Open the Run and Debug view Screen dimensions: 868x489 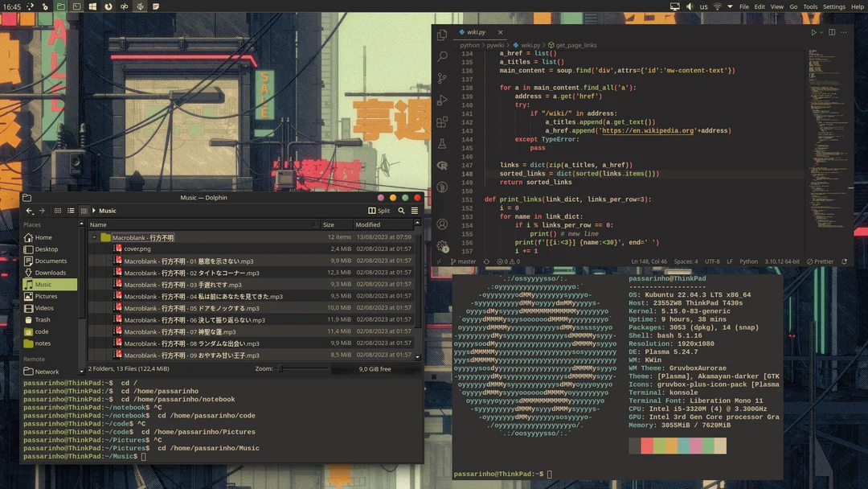[x=441, y=98]
